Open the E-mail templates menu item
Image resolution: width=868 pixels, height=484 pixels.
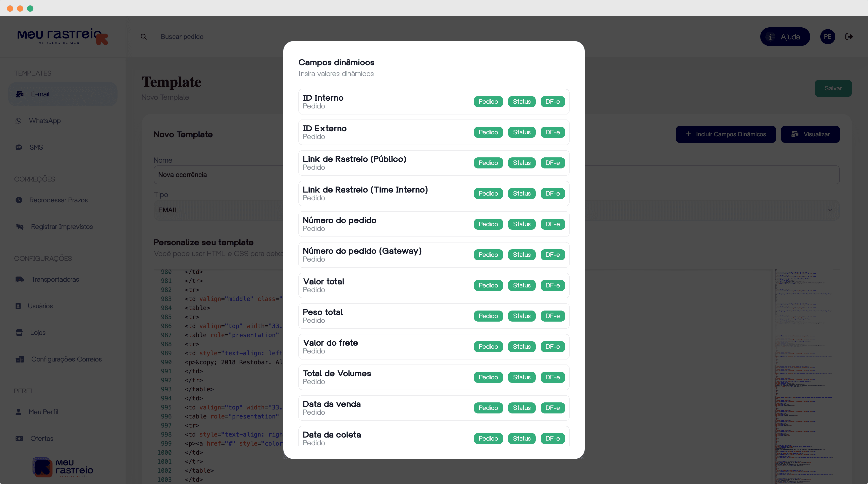pos(63,94)
